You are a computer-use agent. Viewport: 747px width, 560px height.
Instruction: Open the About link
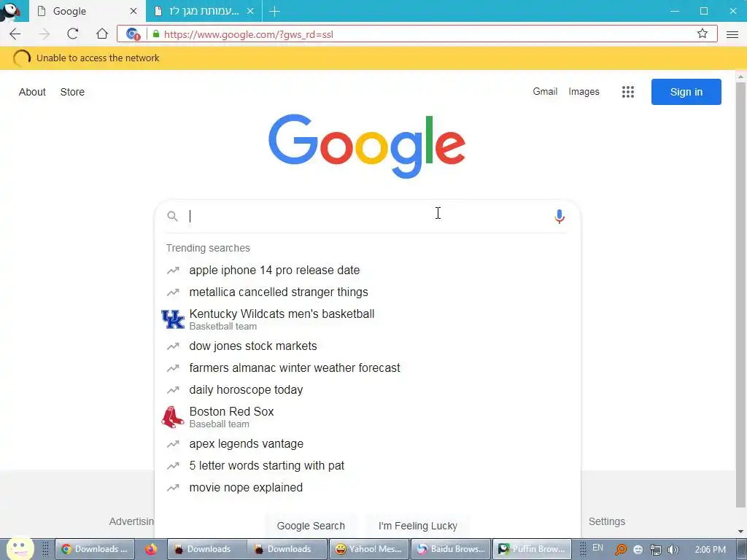click(x=32, y=92)
